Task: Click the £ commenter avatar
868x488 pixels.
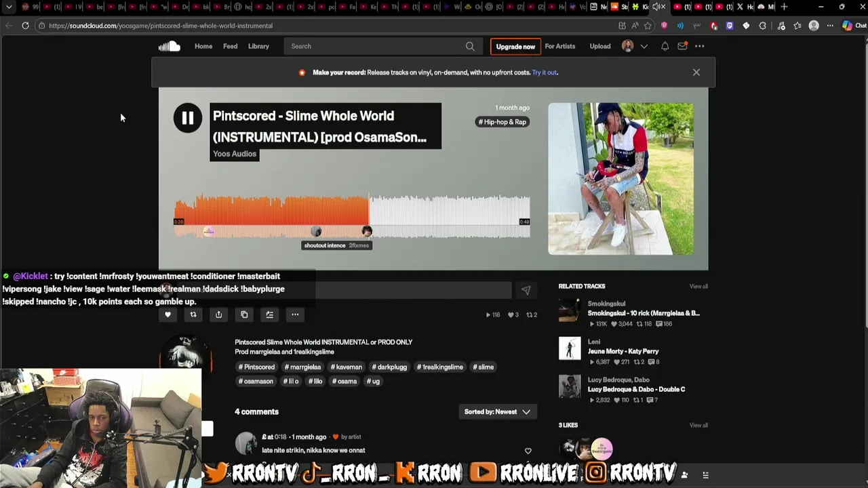Action: click(x=245, y=443)
